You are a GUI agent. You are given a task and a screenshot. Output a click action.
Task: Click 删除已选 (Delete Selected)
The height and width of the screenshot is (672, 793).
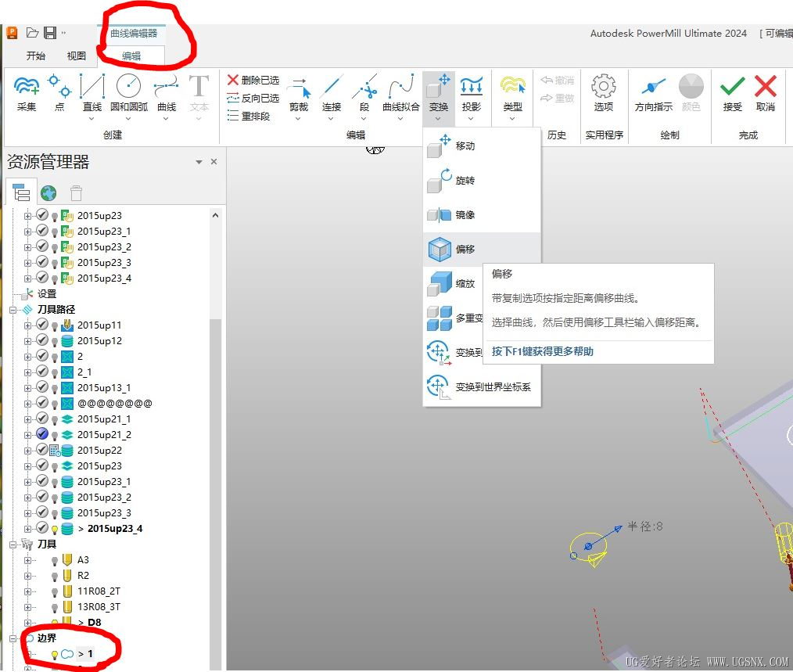click(x=253, y=80)
